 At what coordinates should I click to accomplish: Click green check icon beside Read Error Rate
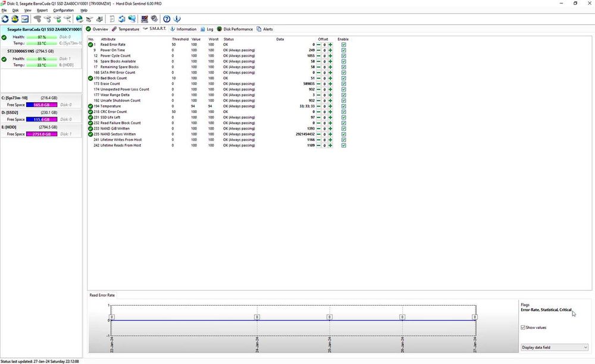[90, 45]
